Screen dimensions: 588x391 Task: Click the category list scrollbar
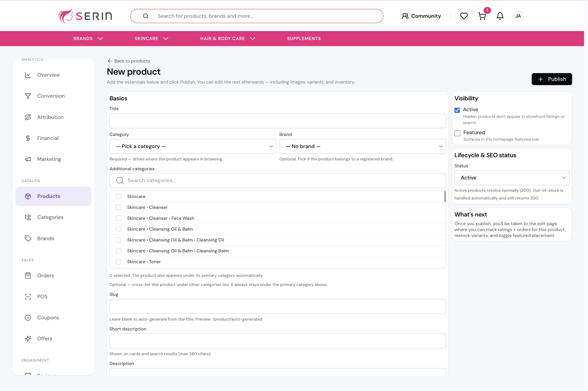(x=445, y=196)
